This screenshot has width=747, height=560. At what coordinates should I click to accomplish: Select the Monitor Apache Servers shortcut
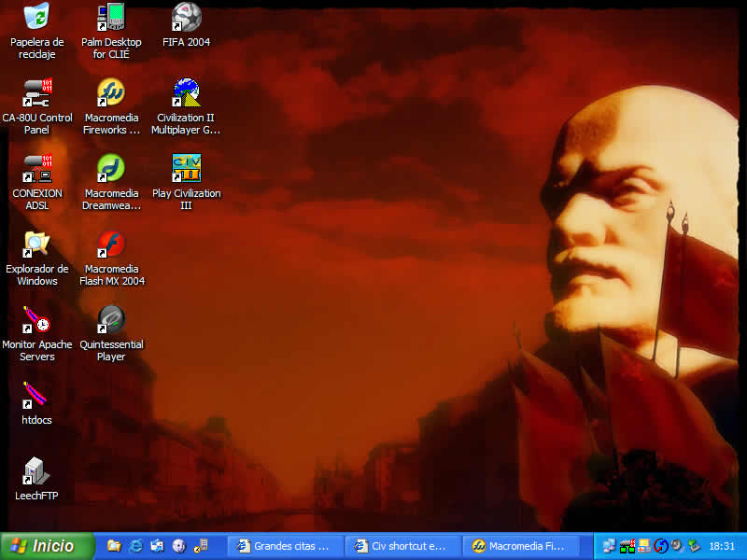click(36, 320)
